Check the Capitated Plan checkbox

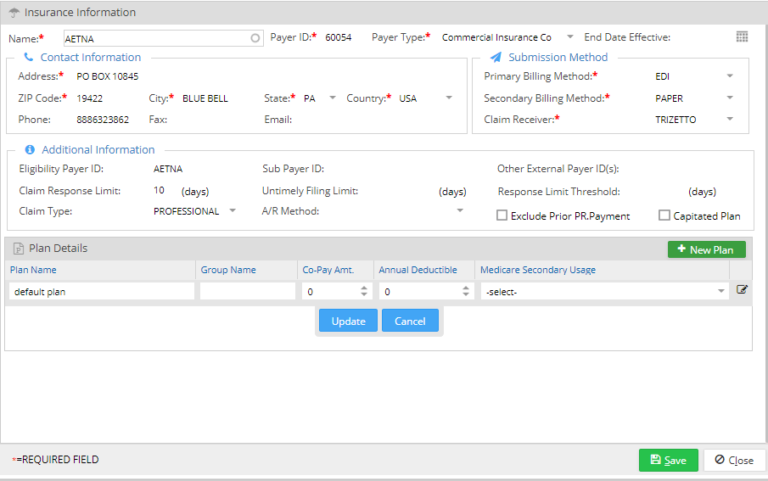pos(664,215)
